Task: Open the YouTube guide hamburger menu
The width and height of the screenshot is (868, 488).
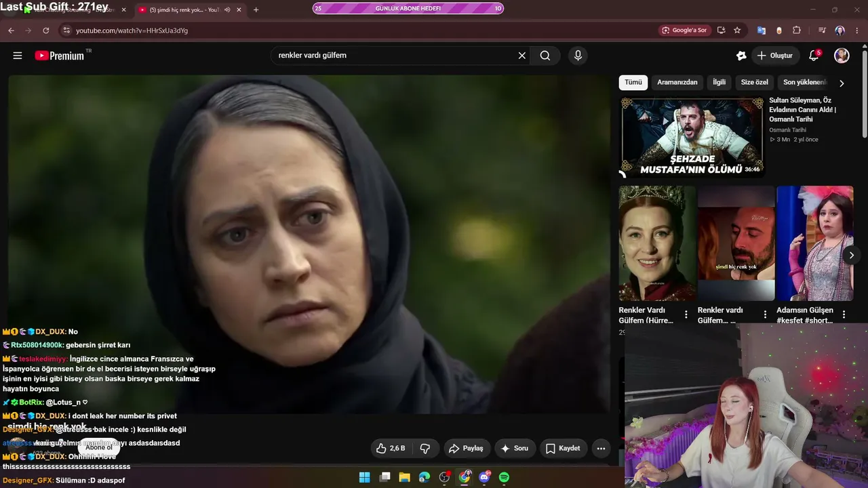Action: [x=18, y=56]
